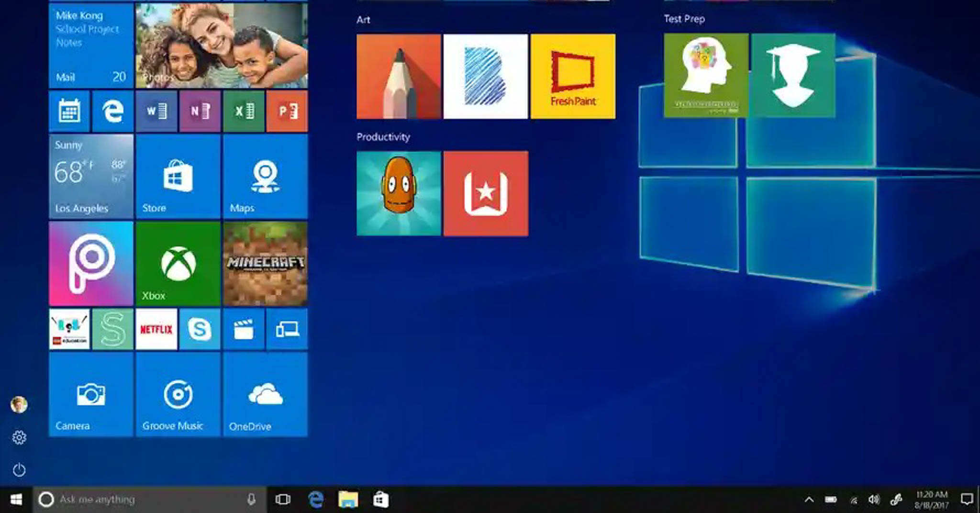Open the volume control icon

874,500
